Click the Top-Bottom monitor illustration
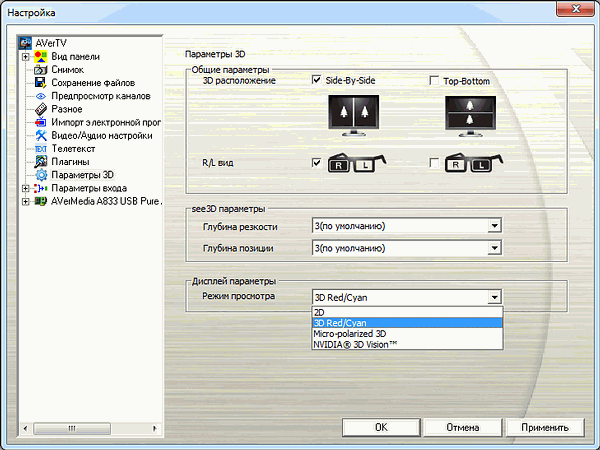 pyautogui.click(x=470, y=117)
